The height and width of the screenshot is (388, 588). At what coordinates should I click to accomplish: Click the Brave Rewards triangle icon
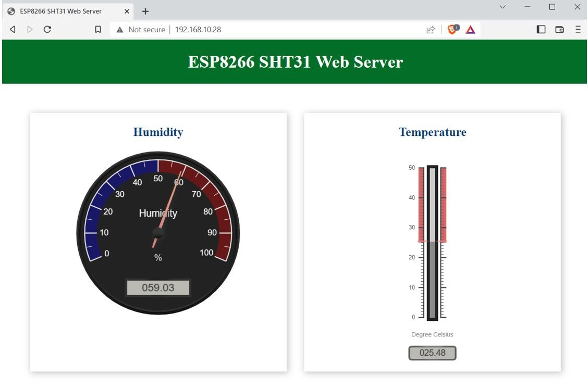(471, 30)
